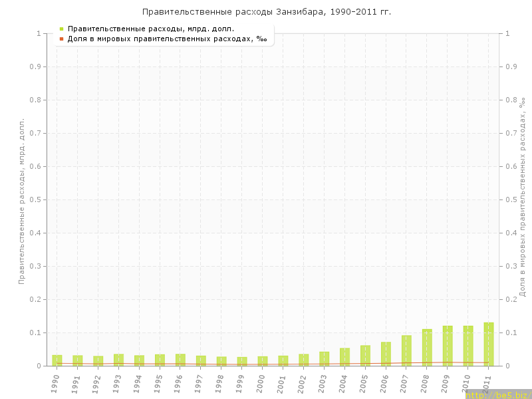Click the 2003 spending bar
Screen dimensions: 532x399
point(324,358)
